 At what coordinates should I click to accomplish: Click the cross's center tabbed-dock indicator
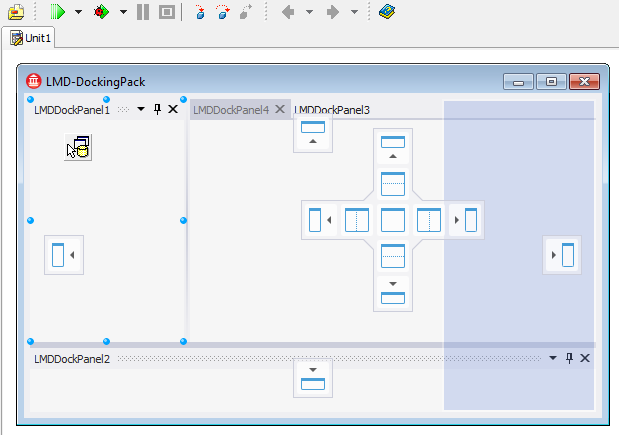pos(393,220)
